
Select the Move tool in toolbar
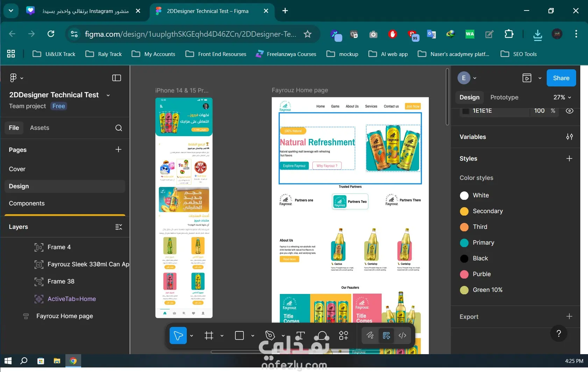point(178,336)
